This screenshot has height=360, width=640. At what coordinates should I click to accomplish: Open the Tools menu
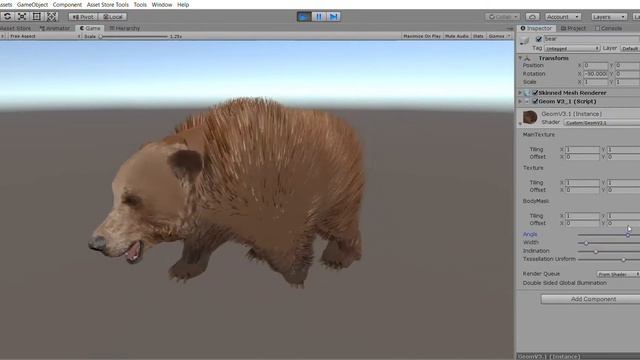(x=140, y=4)
